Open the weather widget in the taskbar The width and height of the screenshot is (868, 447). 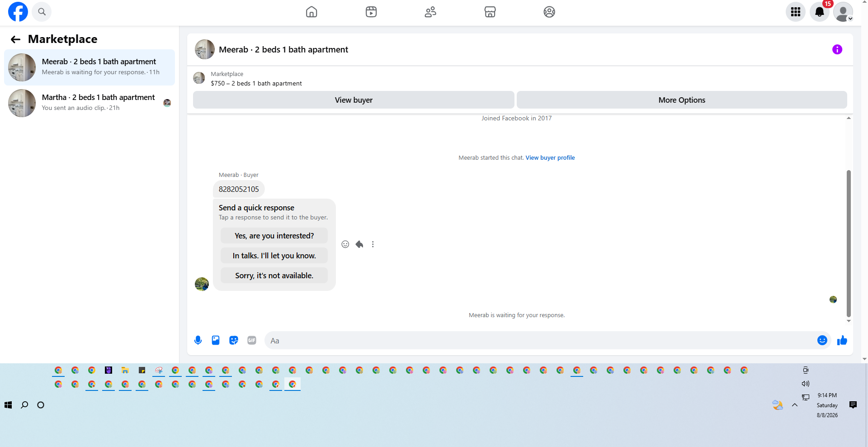(778, 405)
